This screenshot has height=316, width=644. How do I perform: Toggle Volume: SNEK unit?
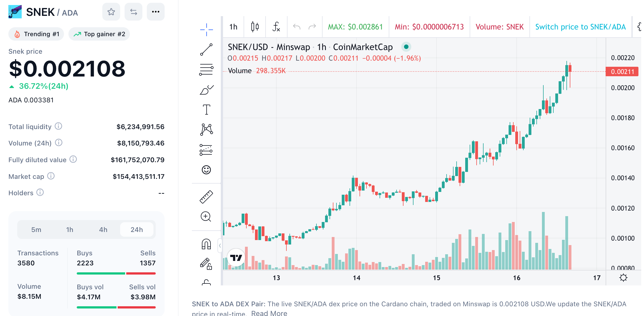[499, 27]
